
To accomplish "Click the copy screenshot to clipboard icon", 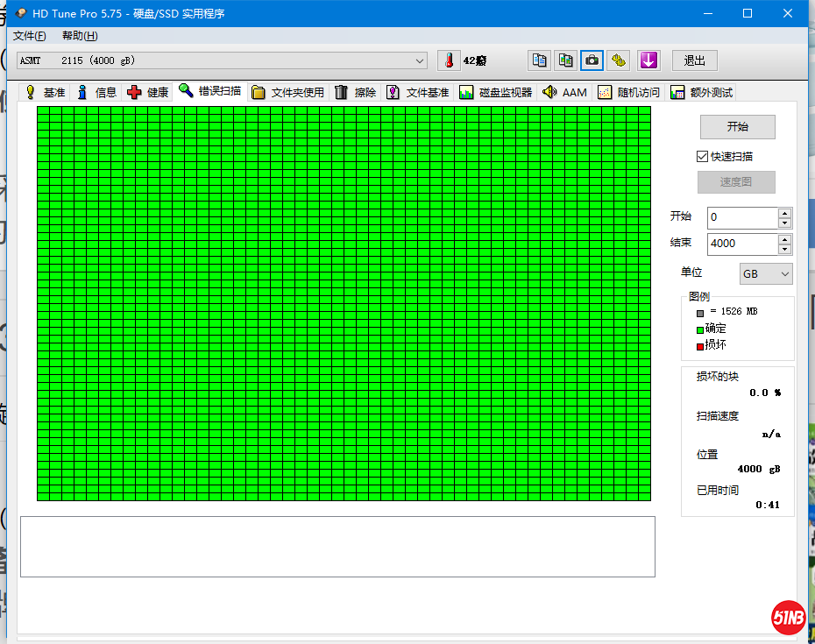I will click(566, 60).
